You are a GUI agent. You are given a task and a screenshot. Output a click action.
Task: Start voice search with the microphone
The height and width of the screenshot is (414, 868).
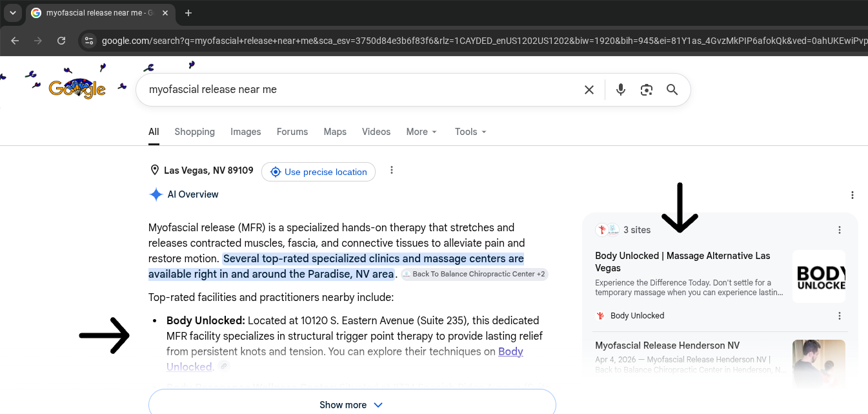pos(621,90)
